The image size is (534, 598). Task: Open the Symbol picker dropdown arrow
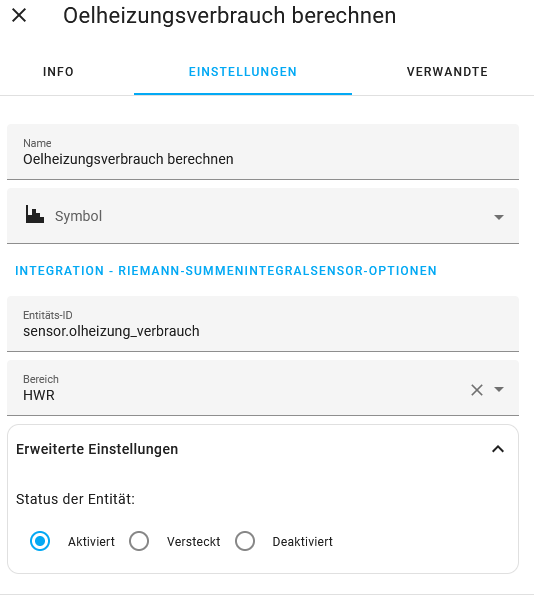pos(499,217)
